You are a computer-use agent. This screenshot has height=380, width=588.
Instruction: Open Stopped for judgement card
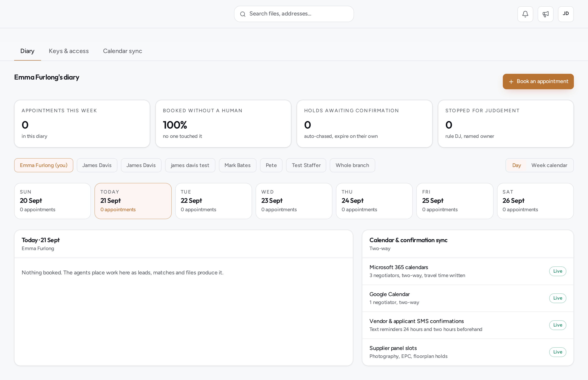coord(506,124)
